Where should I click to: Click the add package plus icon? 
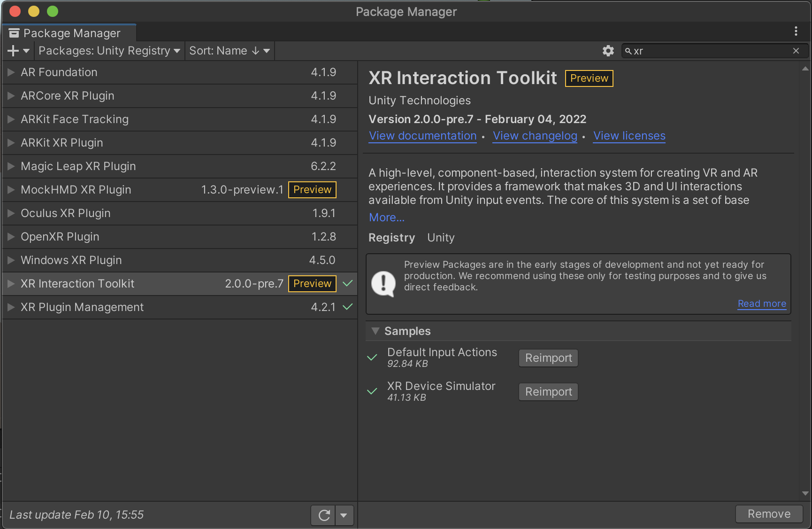click(x=14, y=51)
